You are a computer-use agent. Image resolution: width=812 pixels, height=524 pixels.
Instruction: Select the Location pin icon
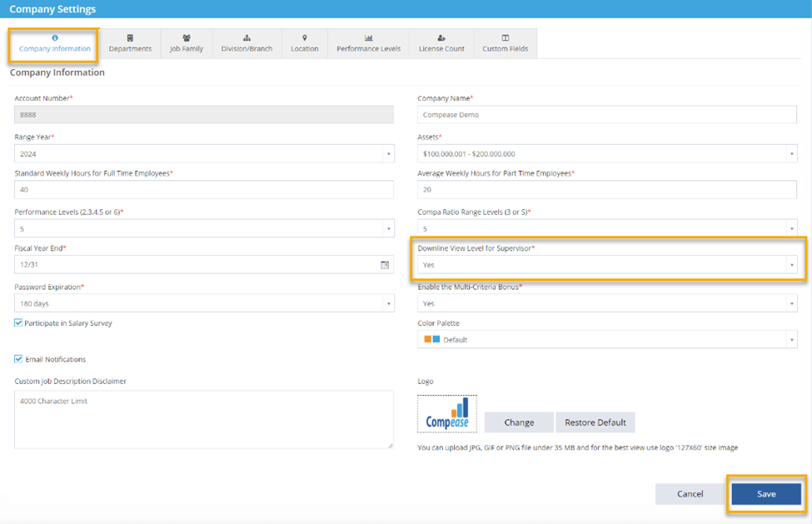pos(304,37)
